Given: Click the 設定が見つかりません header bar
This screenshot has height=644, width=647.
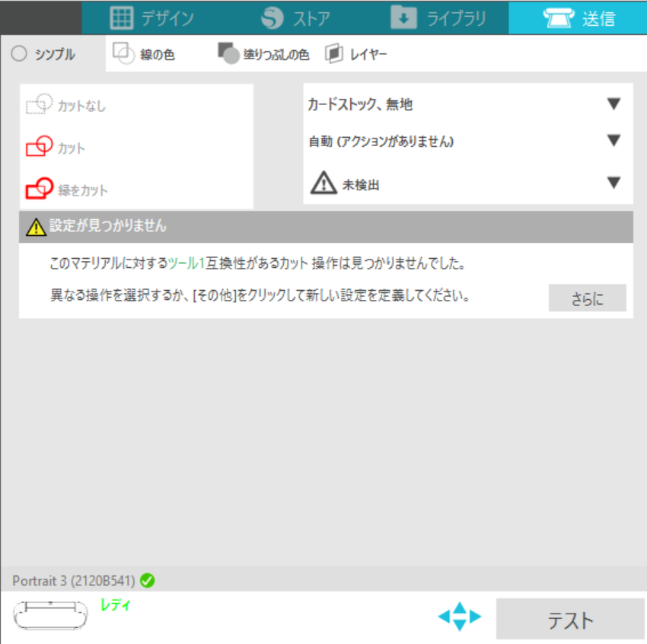Looking at the screenshot, I should [326, 227].
